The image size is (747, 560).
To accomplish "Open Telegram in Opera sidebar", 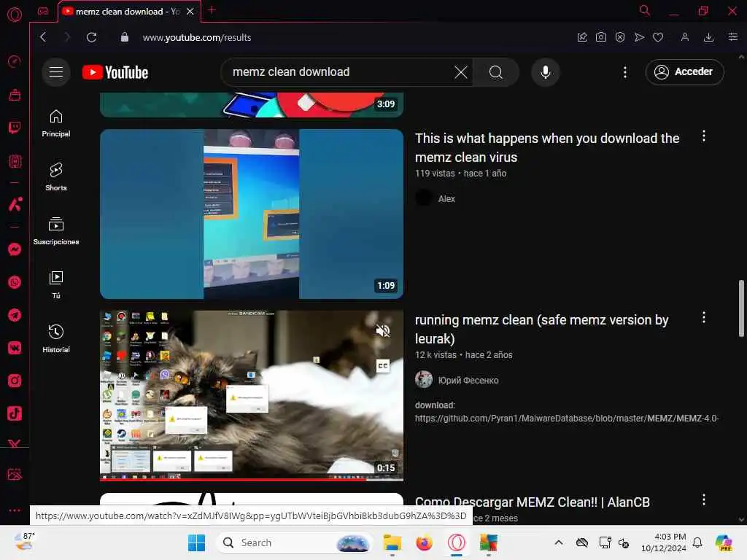I will point(15,315).
